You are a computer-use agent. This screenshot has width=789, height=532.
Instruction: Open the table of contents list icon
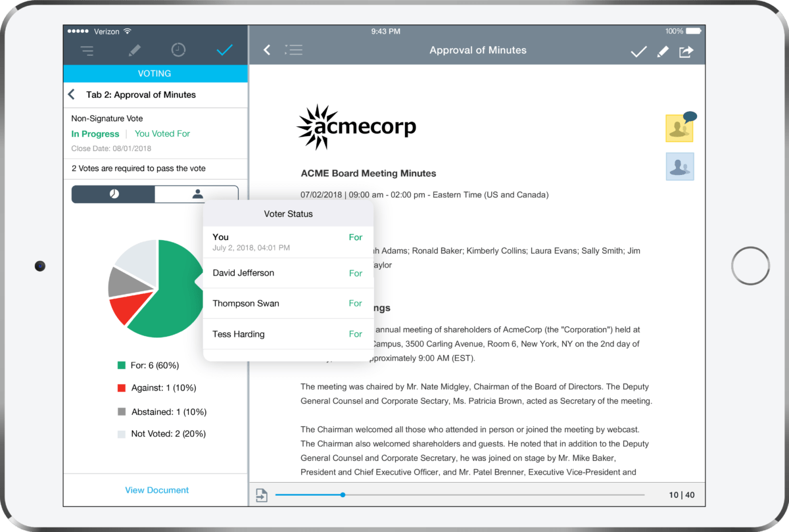tap(293, 50)
